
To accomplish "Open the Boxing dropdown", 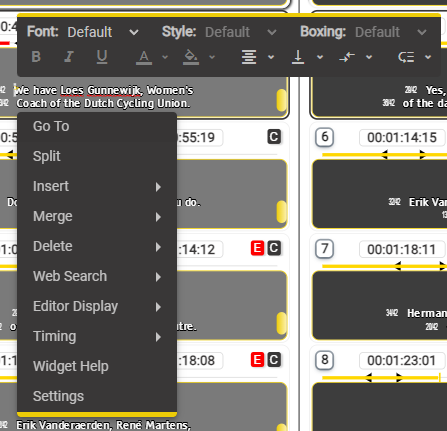I will [391, 32].
